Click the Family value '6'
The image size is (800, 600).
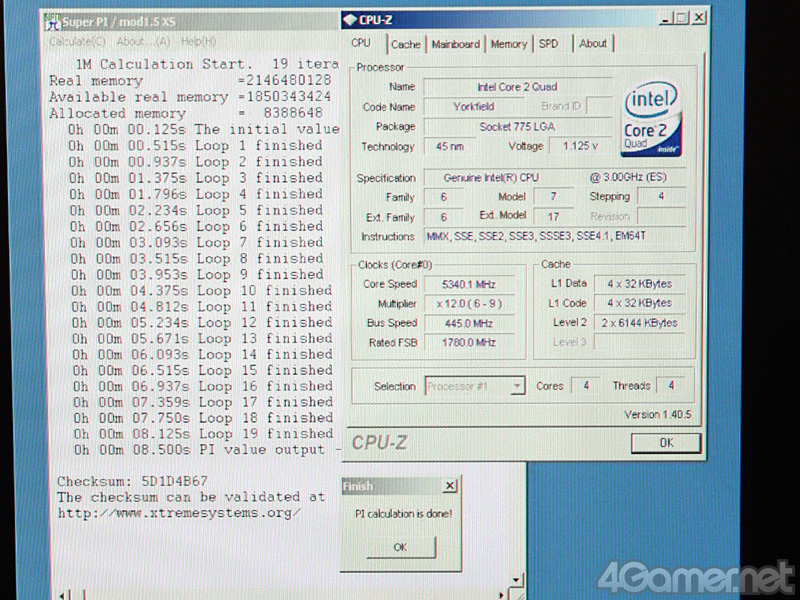pos(444,197)
